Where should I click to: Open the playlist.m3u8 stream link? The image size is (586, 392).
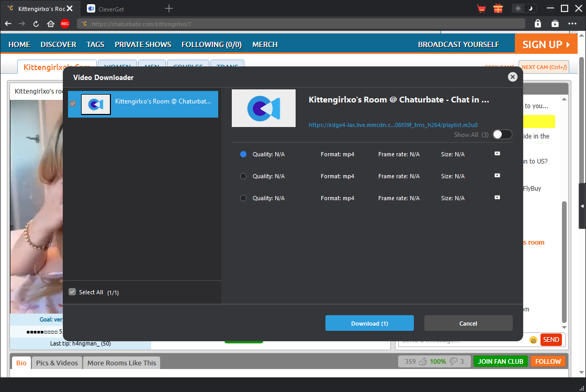(x=393, y=125)
